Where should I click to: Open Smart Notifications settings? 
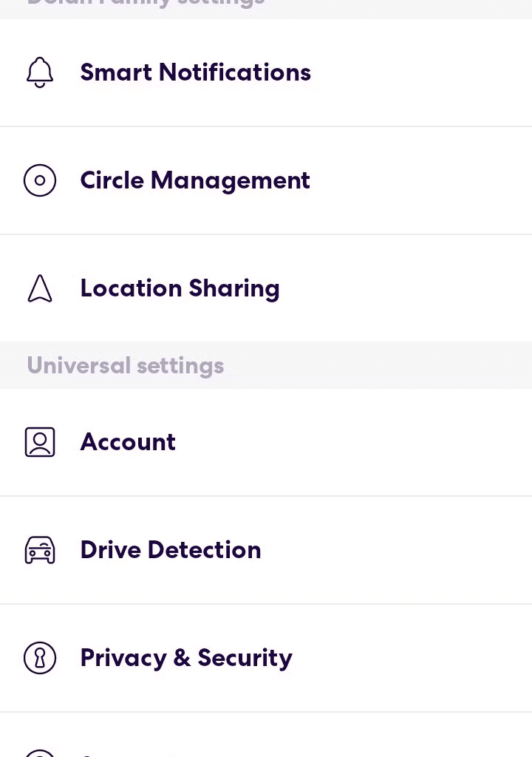[266, 72]
